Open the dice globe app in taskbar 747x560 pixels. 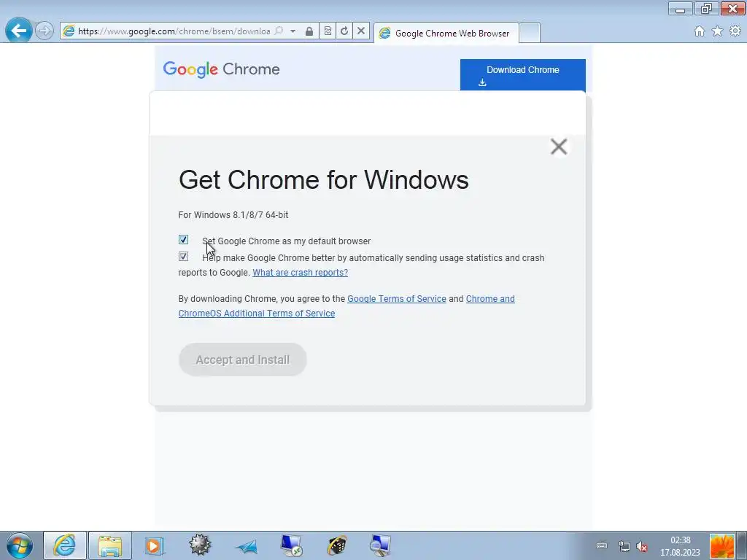[337, 545]
